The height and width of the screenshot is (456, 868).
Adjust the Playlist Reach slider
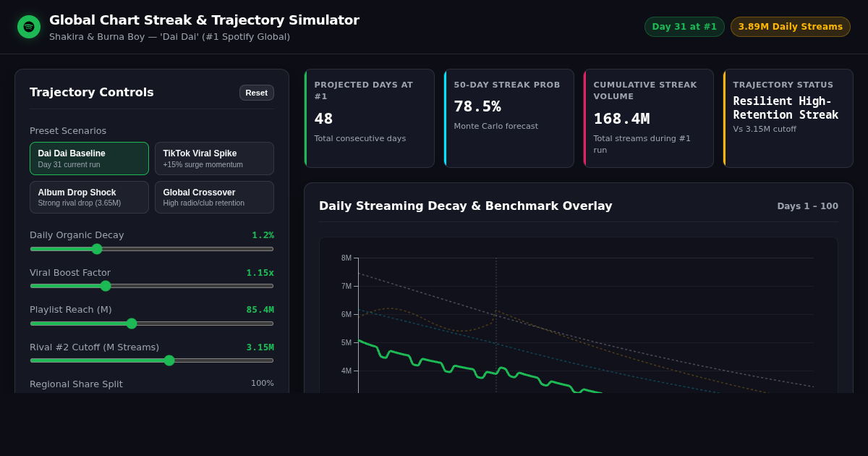click(152, 324)
